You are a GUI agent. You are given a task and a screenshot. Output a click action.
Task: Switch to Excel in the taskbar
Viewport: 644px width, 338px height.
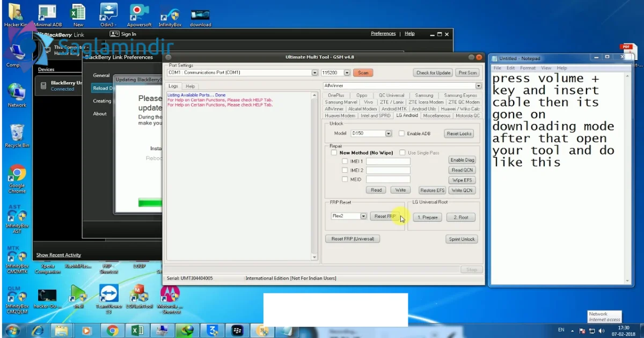136,330
